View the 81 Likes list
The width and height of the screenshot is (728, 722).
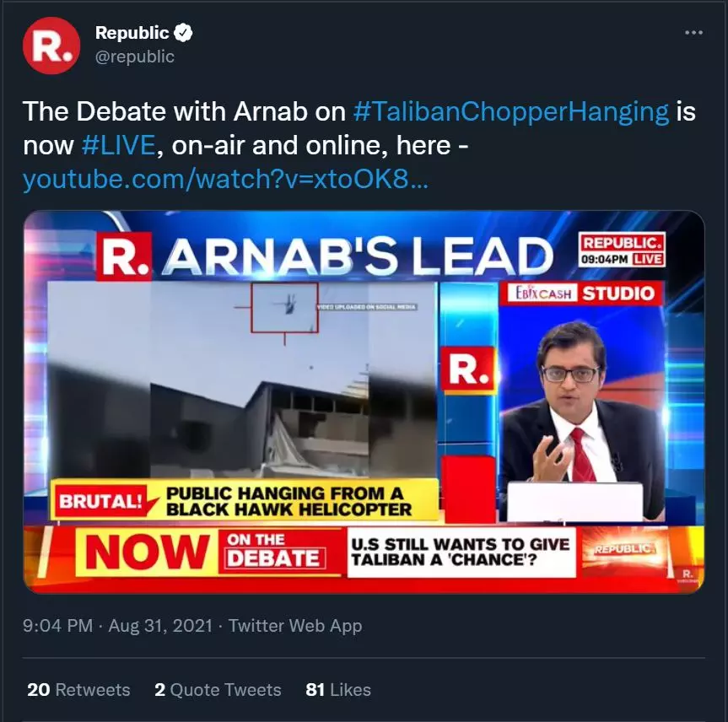point(338,690)
